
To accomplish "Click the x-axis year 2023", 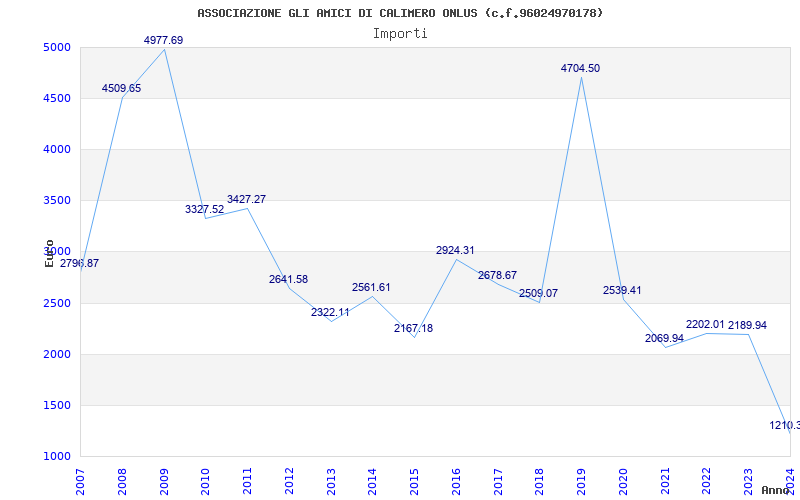I will point(748,482).
